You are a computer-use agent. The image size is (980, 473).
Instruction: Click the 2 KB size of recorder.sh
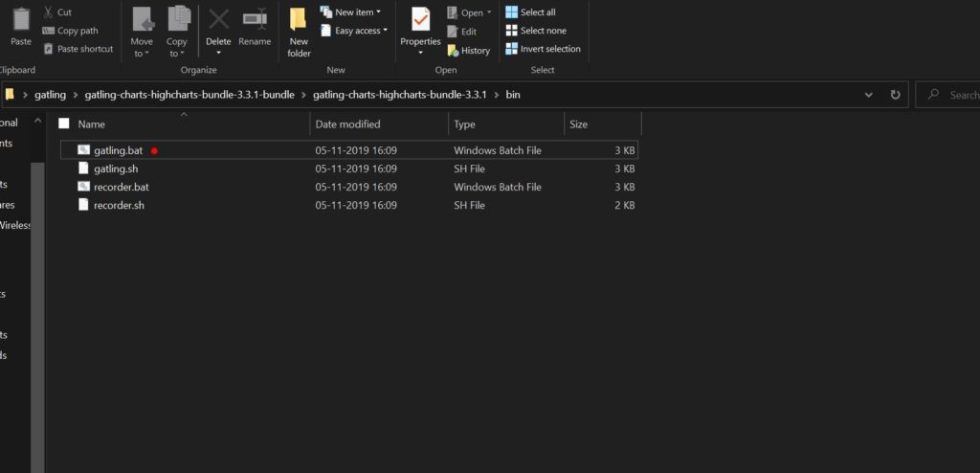click(x=624, y=205)
